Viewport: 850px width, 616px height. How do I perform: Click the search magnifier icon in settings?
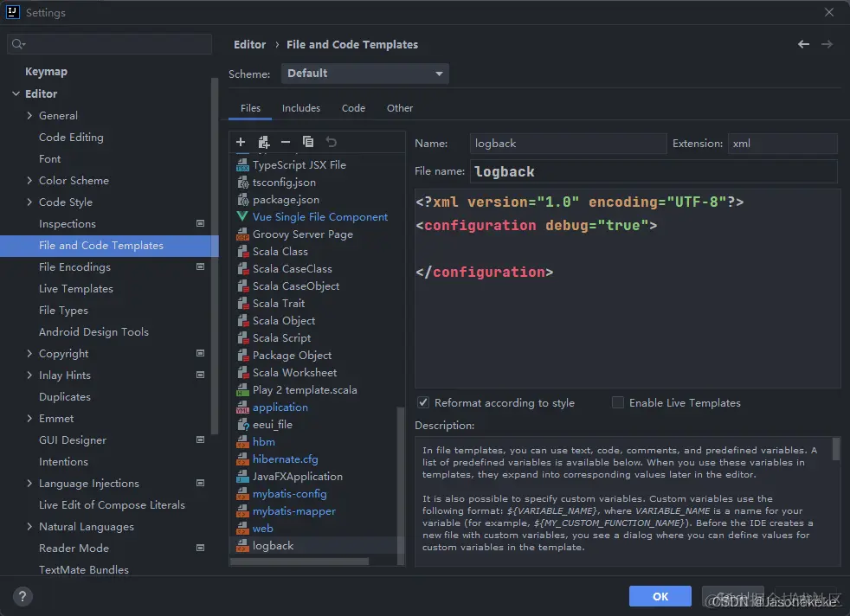(18, 44)
